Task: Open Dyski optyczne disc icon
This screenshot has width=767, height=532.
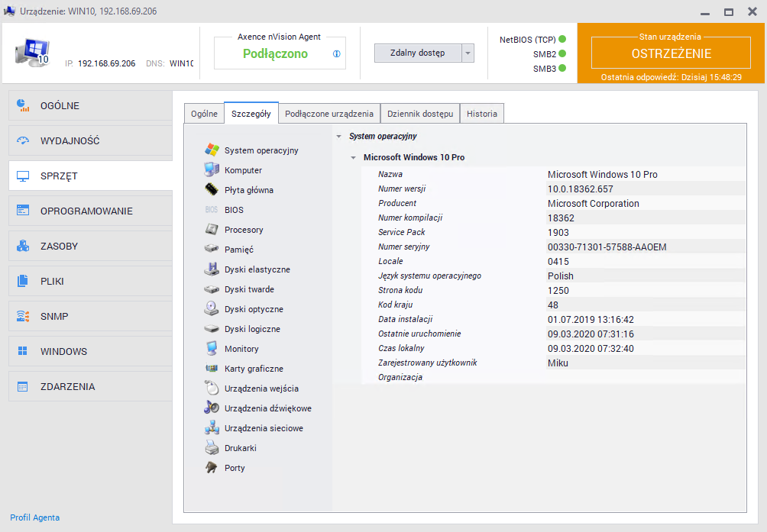Action: [x=212, y=309]
